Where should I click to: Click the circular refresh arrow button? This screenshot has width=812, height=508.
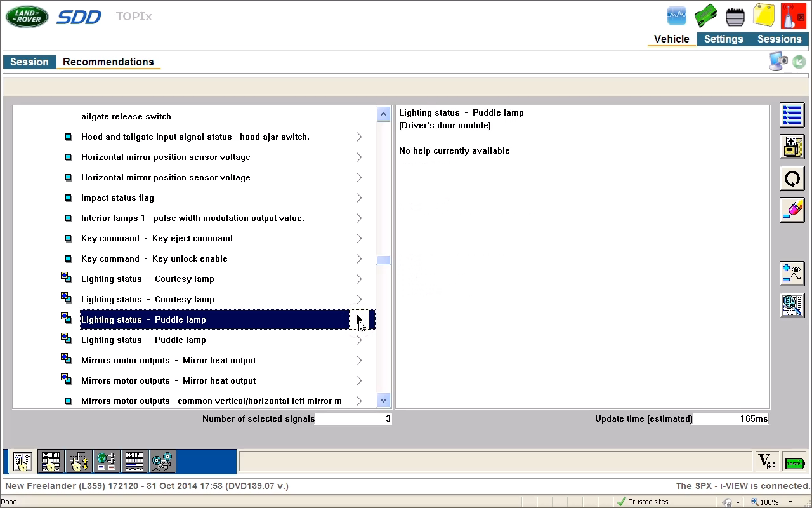pyautogui.click(x=792, y=178)
